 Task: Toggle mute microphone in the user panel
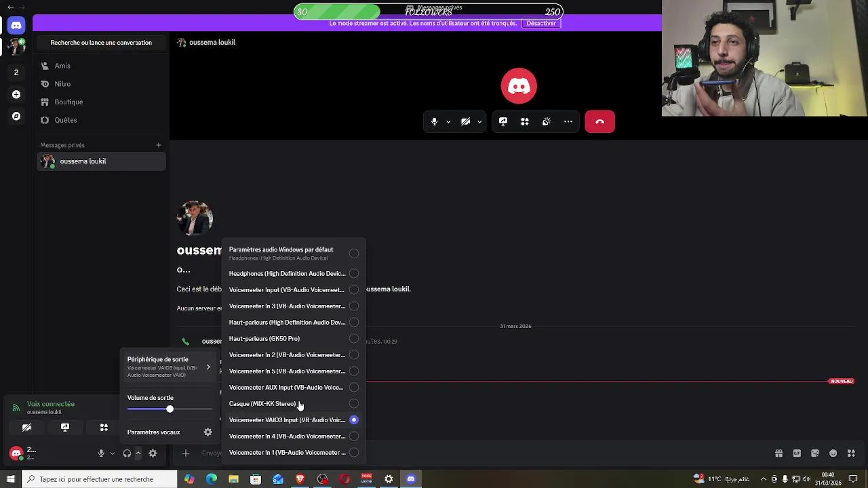pos(101,453)
